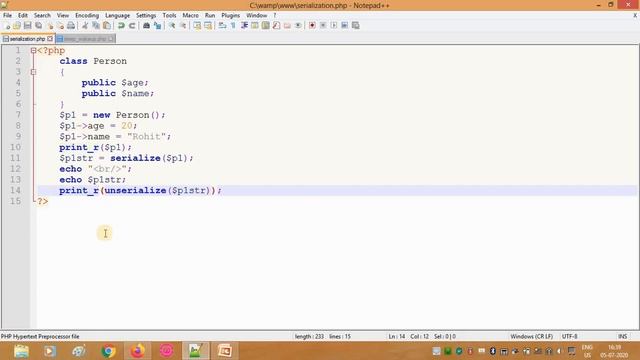The width and height of the screenshot is (640, 360).
Task: Open the View menu
Action: coord(62,16)
